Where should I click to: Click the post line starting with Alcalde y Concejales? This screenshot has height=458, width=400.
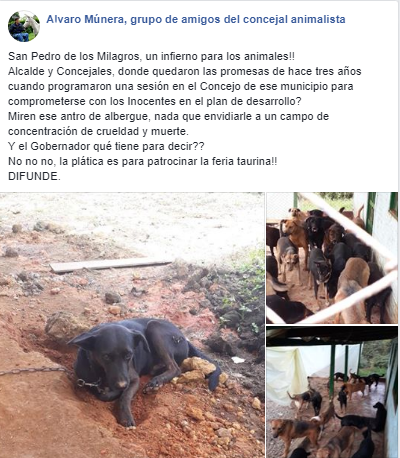pos(185,71)
